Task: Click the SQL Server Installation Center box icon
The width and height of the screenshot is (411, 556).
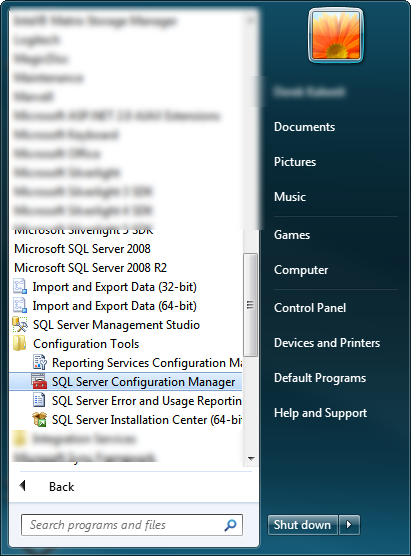Action: [39, 419]
